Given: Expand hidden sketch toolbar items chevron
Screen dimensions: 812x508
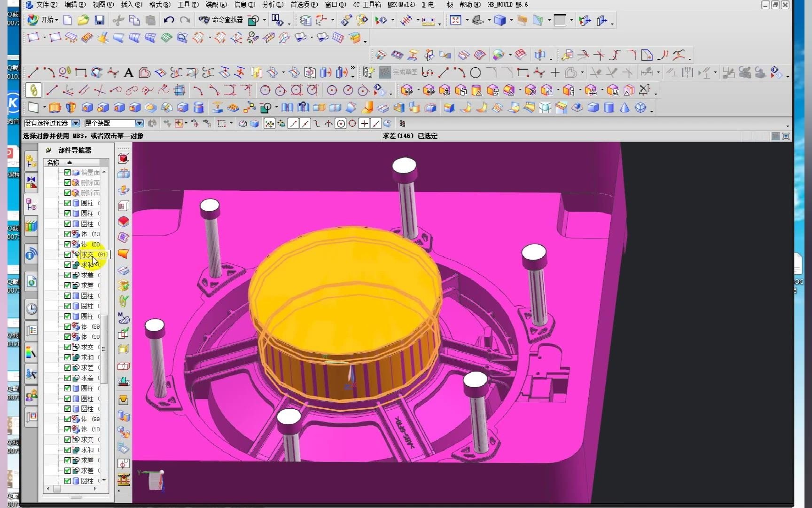Looking at the screenshot, I should pyautogui.click(x=353, y=69).
